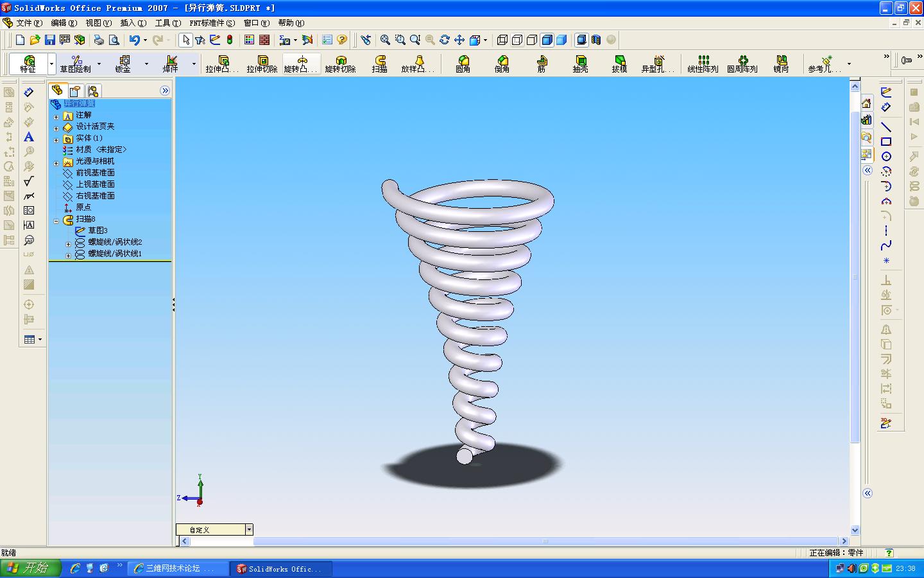Viewport: 924px width, 578px height.
Task: Click the 开始 Start button on taskbar
Action: pos(30,568)
